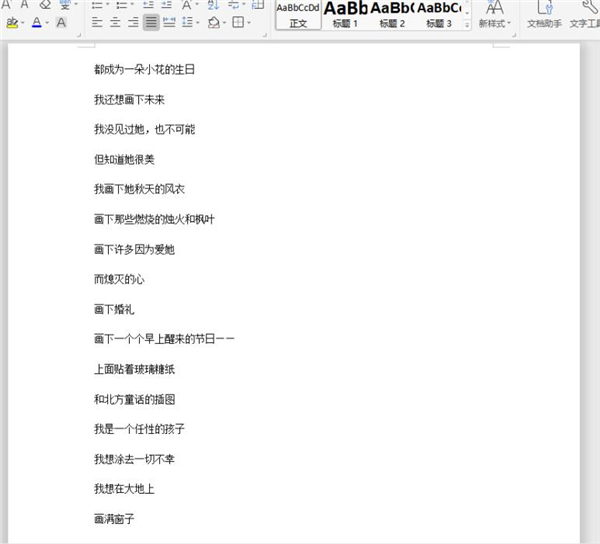Apply distributed alignment to paragraph
This screenshot has width=600, height=544.
click(x=168, y=22)
